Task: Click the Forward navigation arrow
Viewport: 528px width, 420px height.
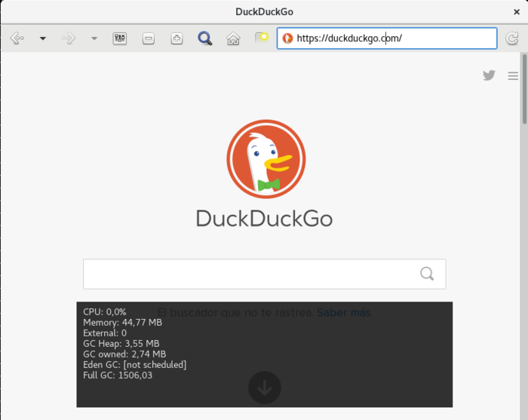Action: click(x=69, y=38)
